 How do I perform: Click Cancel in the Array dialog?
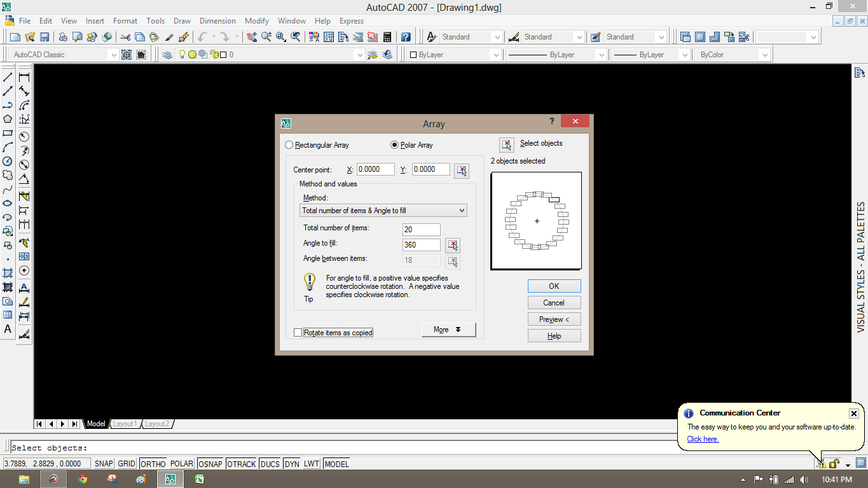[x=554, y=303]
